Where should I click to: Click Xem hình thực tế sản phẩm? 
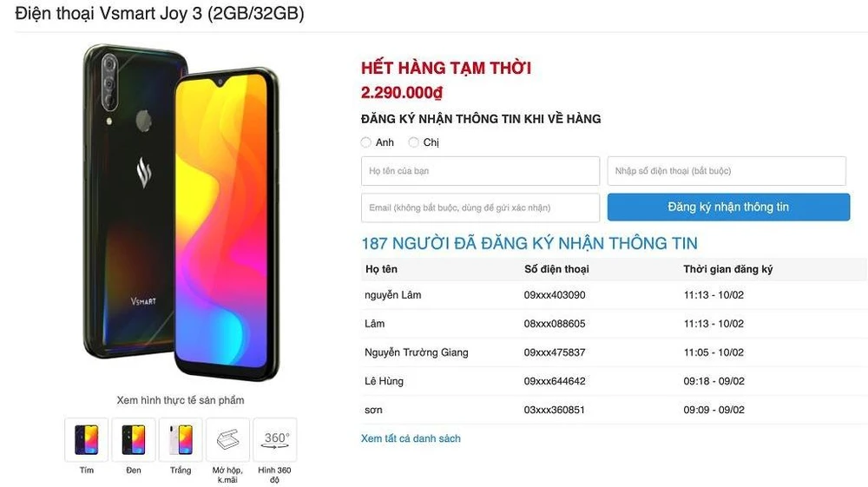(x=181, y=400)
